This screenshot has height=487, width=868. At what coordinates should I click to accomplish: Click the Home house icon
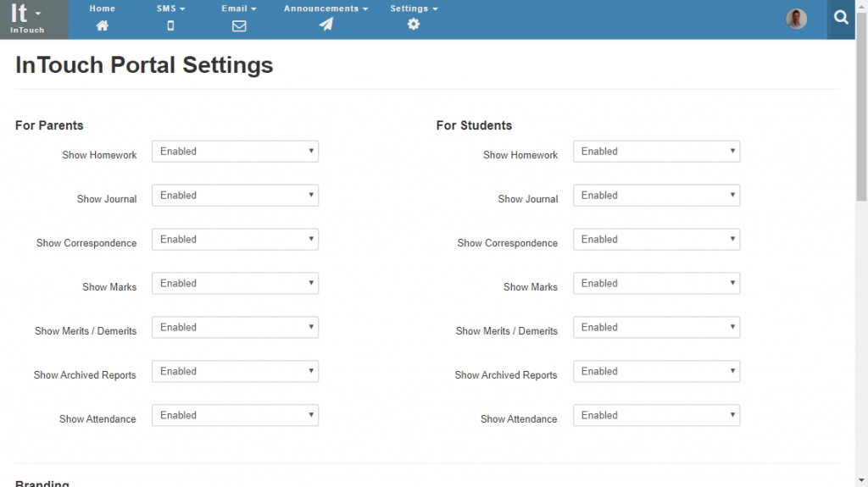tap(102, 25)
